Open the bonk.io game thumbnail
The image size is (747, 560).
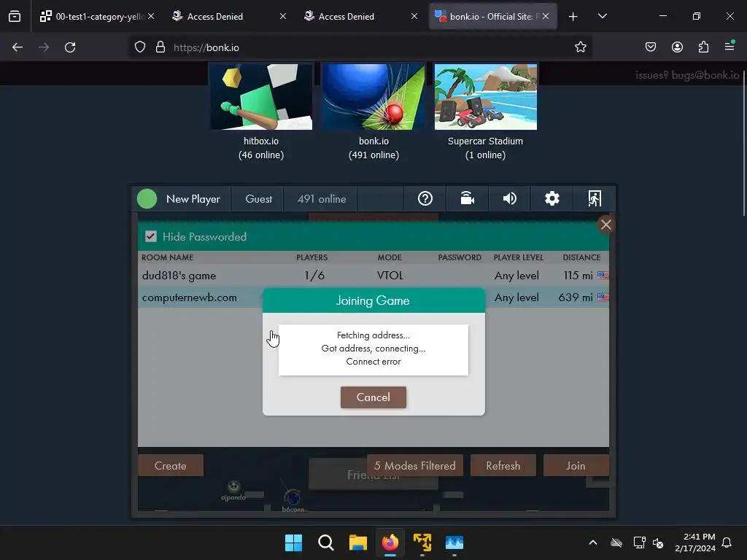click(373, 96)
